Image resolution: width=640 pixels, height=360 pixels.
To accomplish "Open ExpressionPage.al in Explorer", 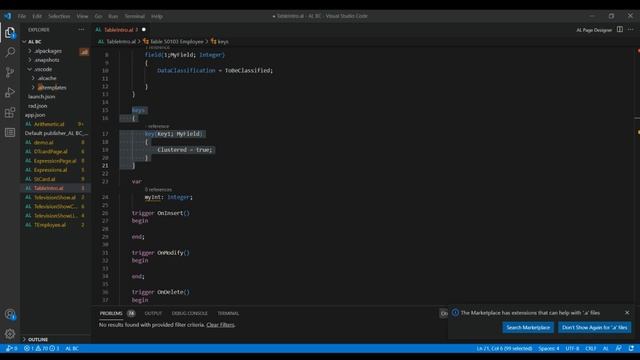I will click(x=55, y=161).
